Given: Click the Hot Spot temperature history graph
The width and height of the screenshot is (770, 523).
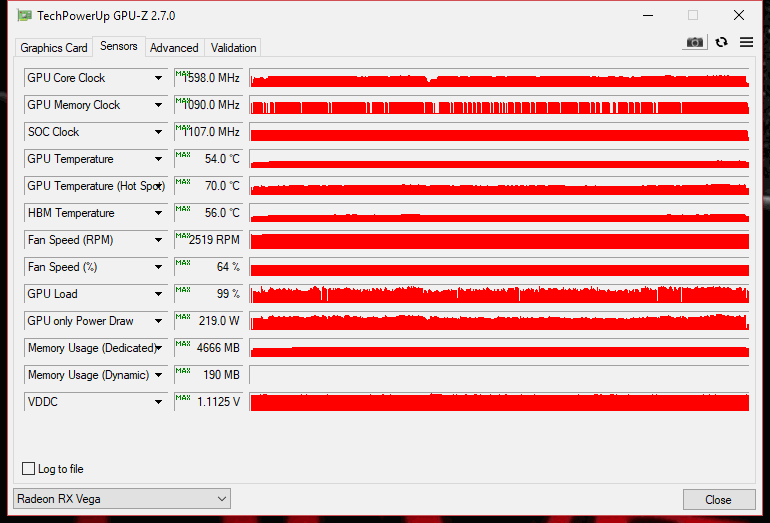Looking at the screenshot, I should [499, 186].
